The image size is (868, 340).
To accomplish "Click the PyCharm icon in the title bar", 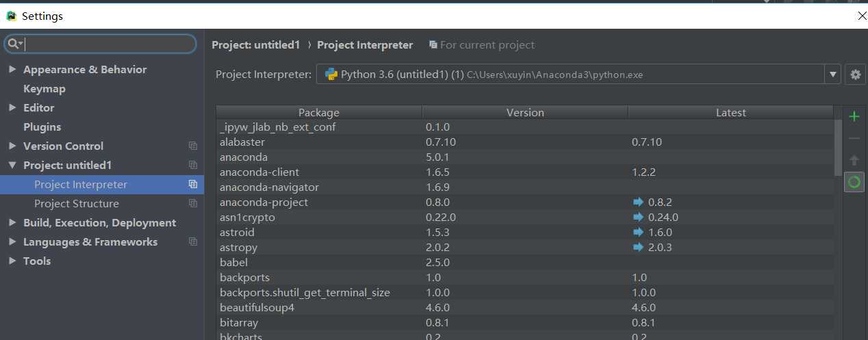I will (11, 15).
